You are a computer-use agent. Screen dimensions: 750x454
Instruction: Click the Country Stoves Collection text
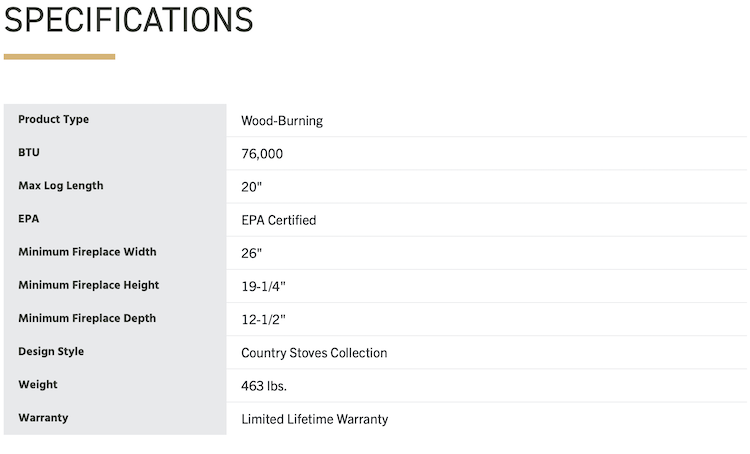point(314,353)
